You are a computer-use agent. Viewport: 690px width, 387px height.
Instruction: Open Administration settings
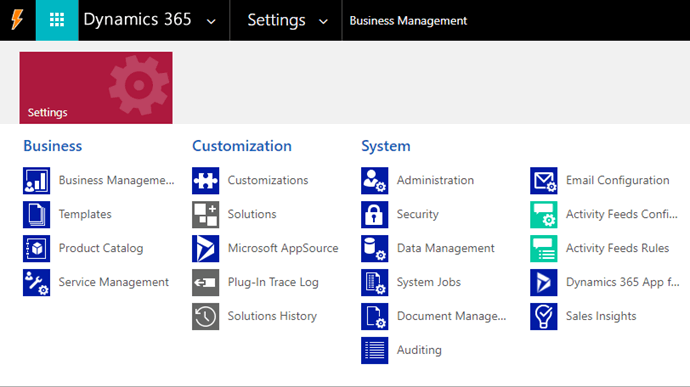click(435, 180)
